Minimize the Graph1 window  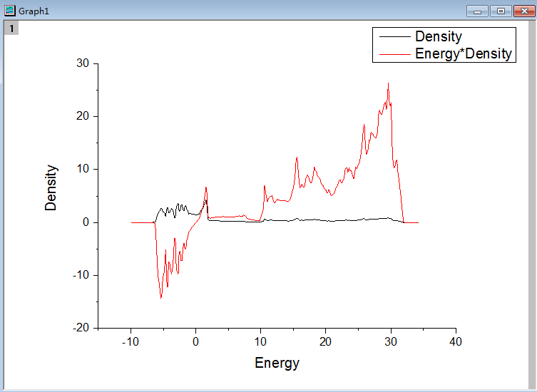[477, 11]
